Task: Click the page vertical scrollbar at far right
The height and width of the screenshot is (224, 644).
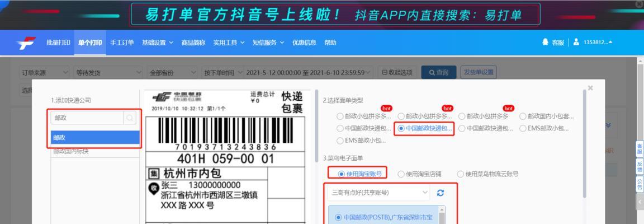Action: tap(640, 140)
